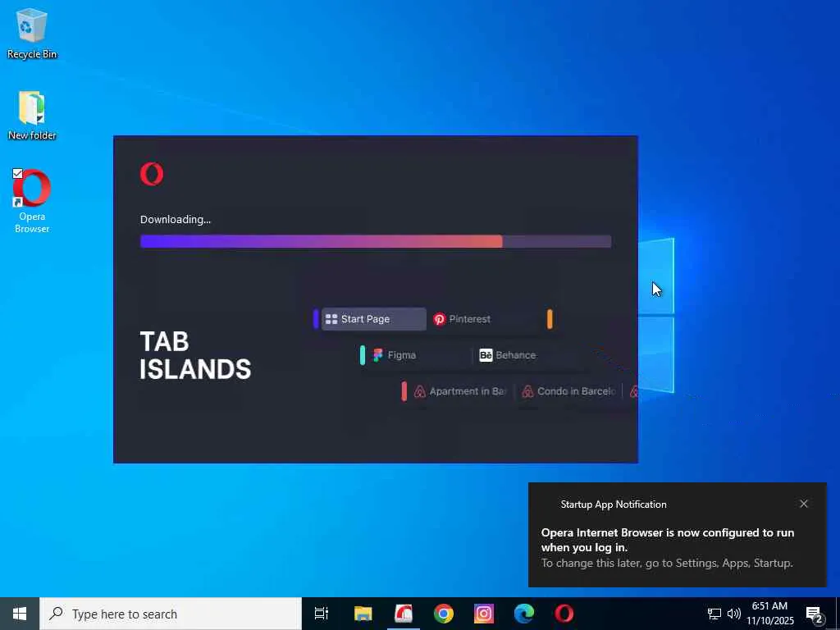Click the Condo in Barcelo tab
Screen dimensions: 840x630
tap(568, 391)
